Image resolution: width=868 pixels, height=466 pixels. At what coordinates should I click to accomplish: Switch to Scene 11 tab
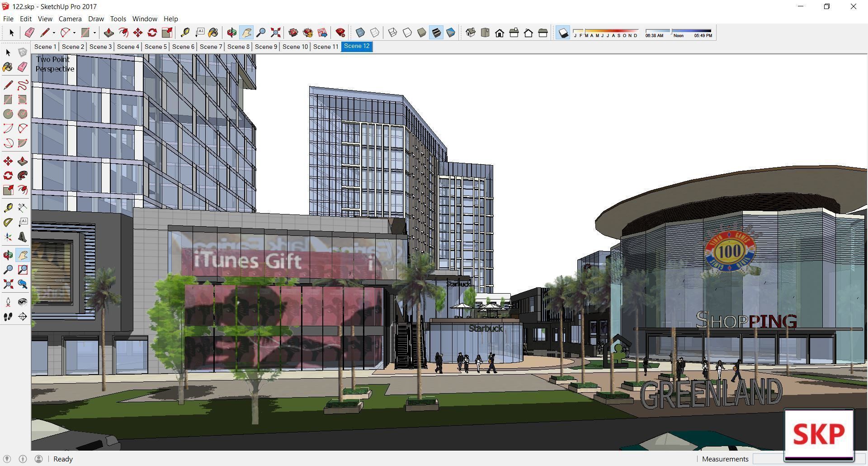325,47
